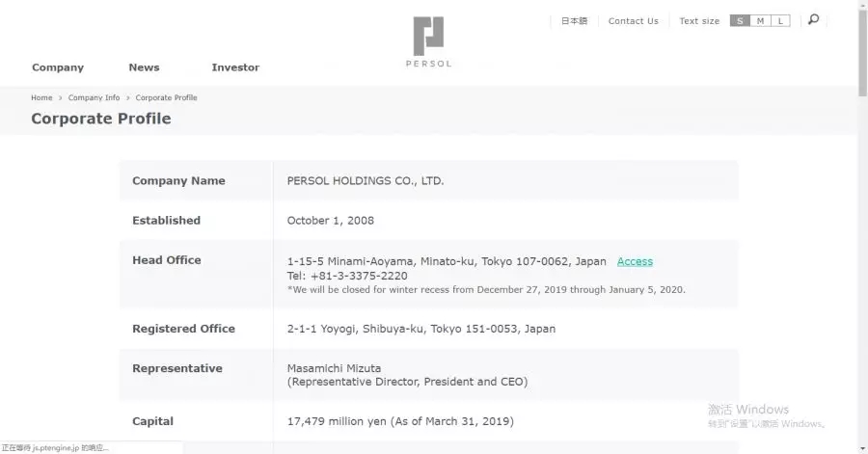Click '17,479 million yen' capital value
This screenshot has height=454, width=868.
[337, 421]
